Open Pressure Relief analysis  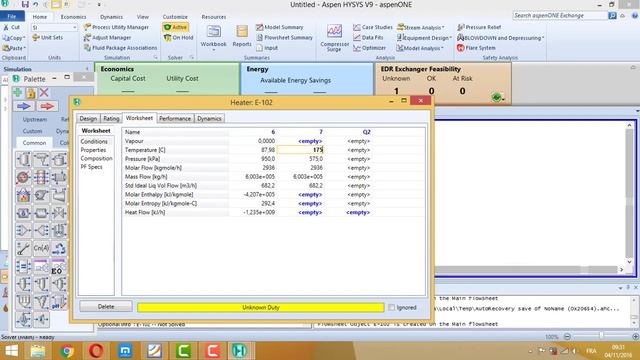tap(479, 27)
